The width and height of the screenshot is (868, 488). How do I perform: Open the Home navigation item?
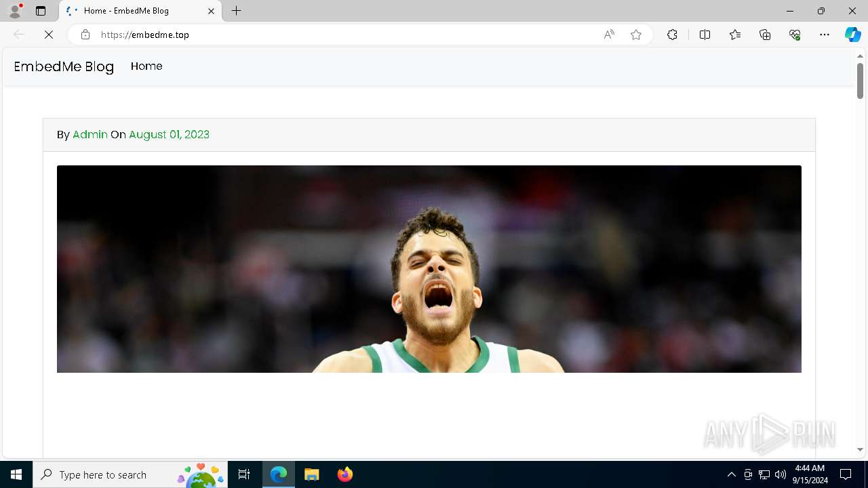[x=146, y=66]
